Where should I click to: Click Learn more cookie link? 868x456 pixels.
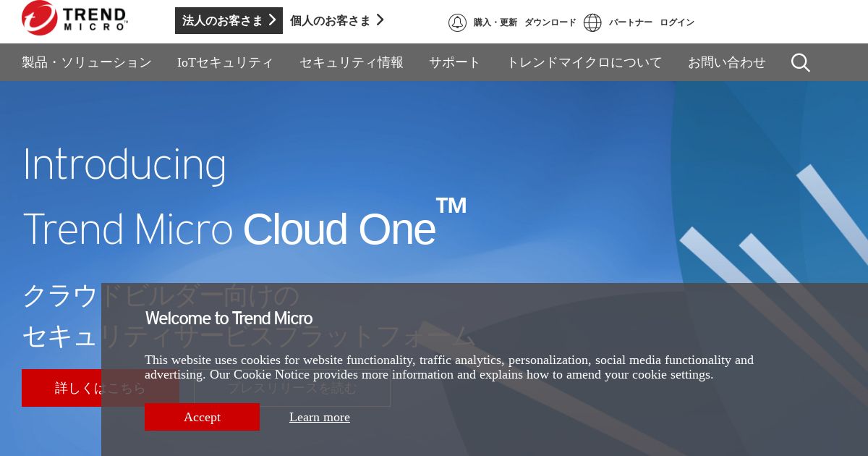point(320,417)
